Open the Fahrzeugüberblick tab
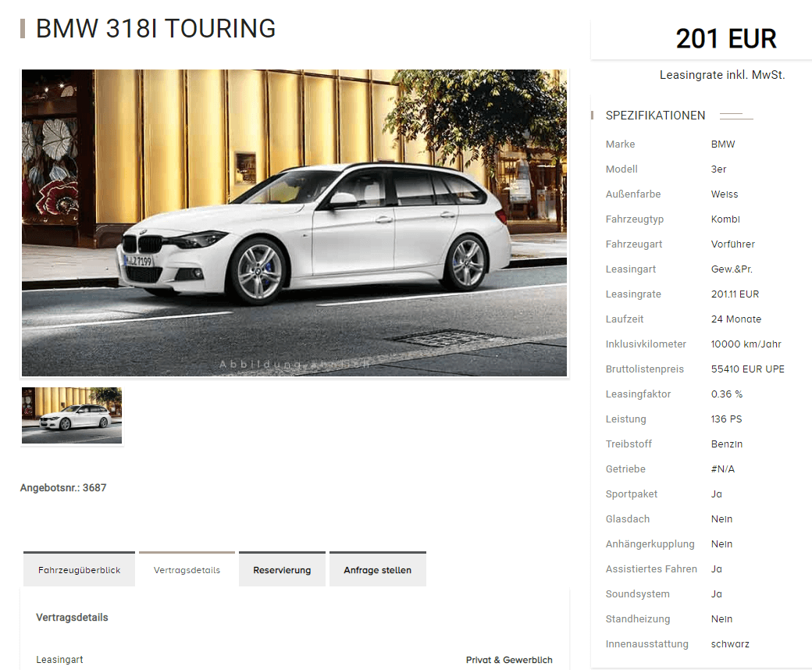 pos(79,569)
